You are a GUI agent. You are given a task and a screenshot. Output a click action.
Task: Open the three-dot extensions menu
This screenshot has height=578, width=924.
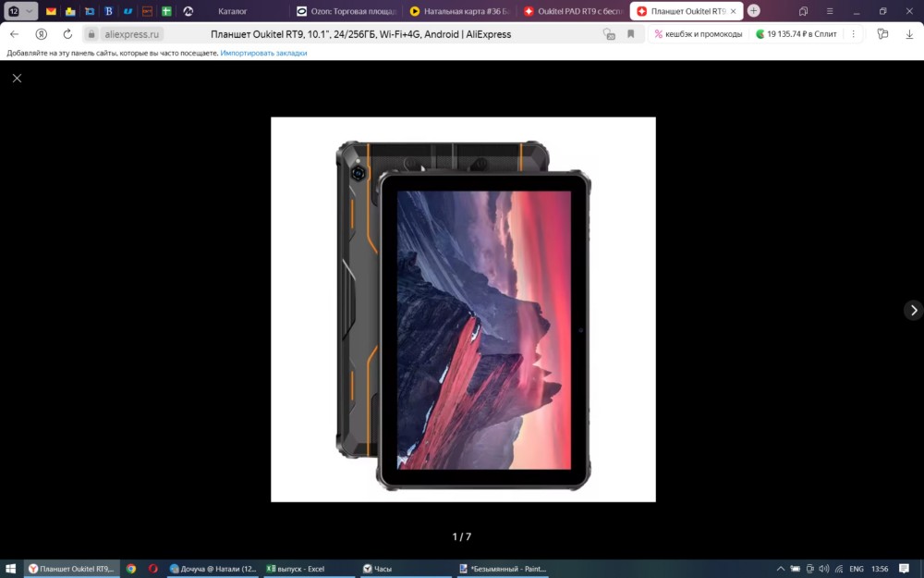[x=852, y=34]
